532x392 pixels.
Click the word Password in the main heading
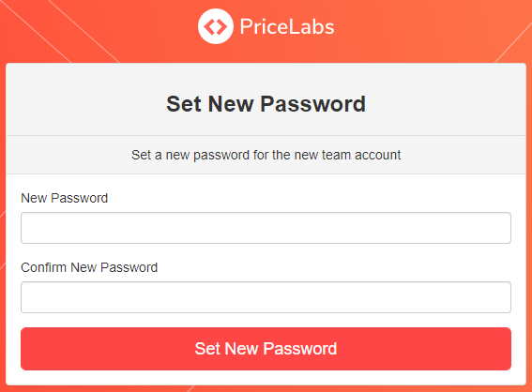point(313,103)
